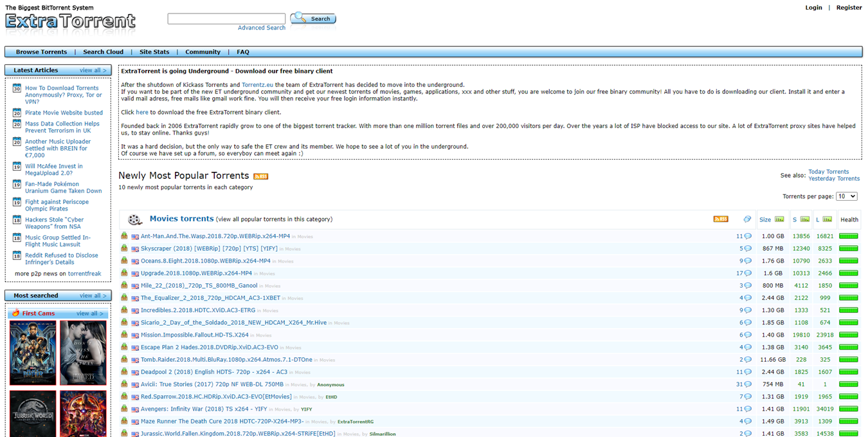Open the RSS feed icon in the Movies header
The width and height of the screenshot is (868, 437).
coord(720,219)
